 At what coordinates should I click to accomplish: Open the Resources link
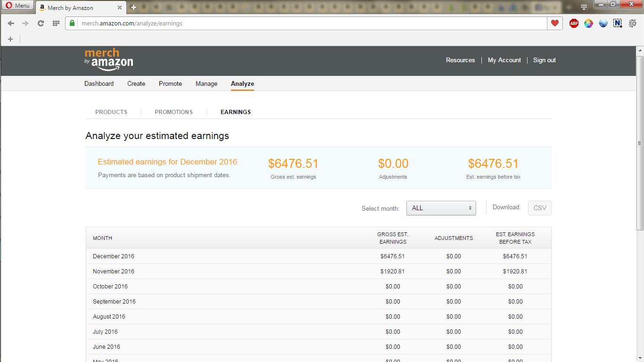pyautogui.click(x=460, y=60)
